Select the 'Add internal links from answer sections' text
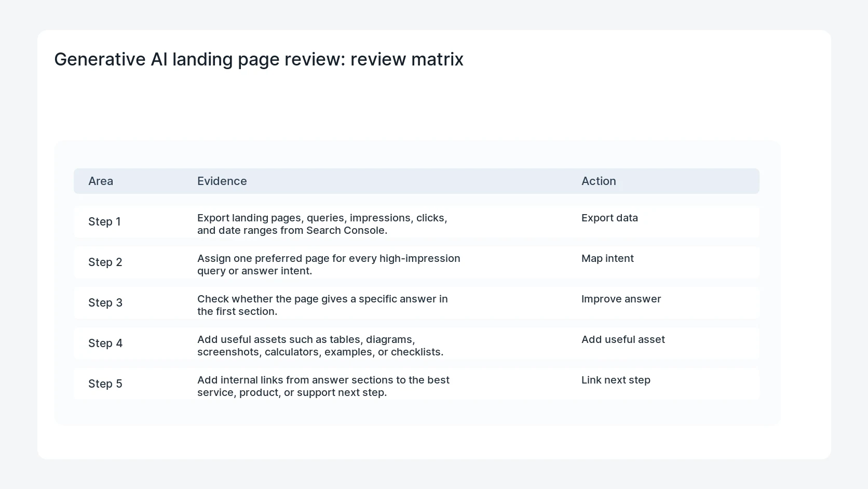 [x=323, y=386]
